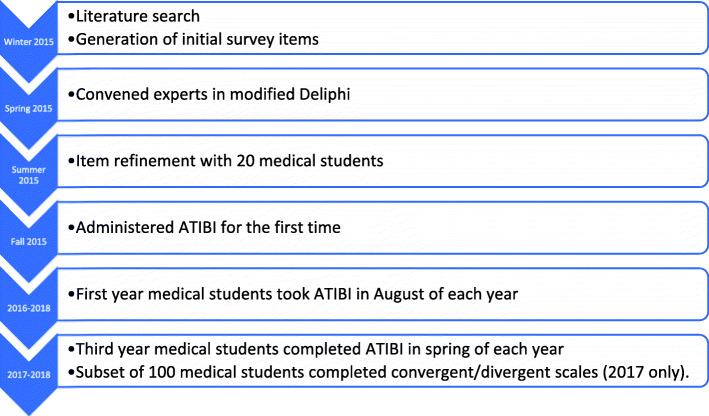The width and height of the screenshot is (709, 416).
Task: Click the Fall 2015 chevron arrow
Action: (28, 241)
